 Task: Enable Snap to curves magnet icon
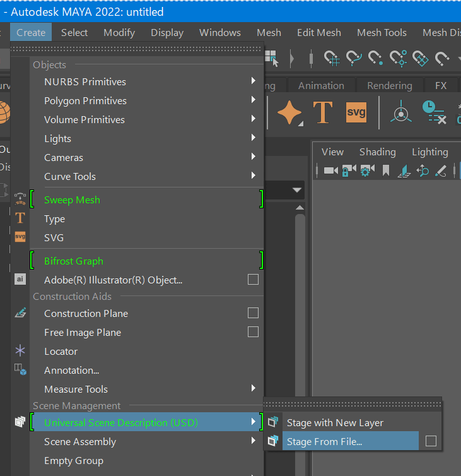(x=354, y=58)
